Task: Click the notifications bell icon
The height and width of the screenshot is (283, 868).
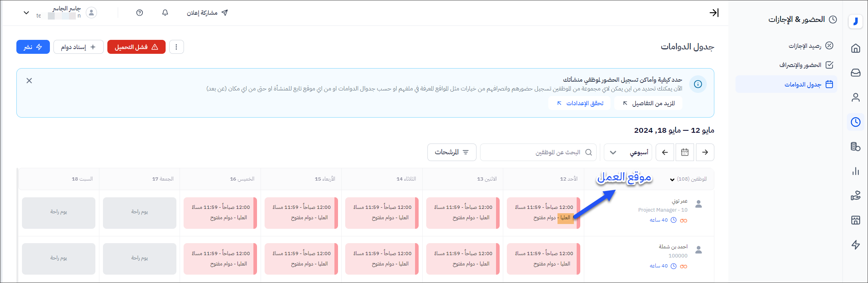Action: 165,13
